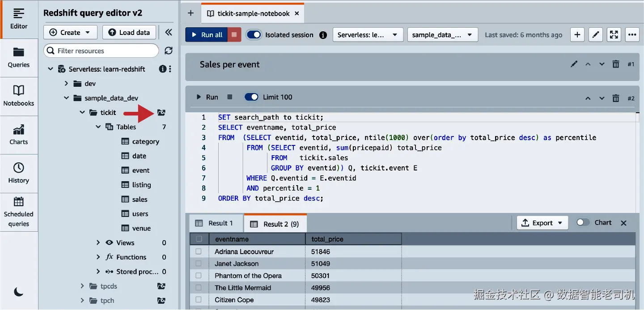The height and width of the screenshot is (310, 644).
Task: Switch to Result 1 tab
Action: click(x=216, y=223)
